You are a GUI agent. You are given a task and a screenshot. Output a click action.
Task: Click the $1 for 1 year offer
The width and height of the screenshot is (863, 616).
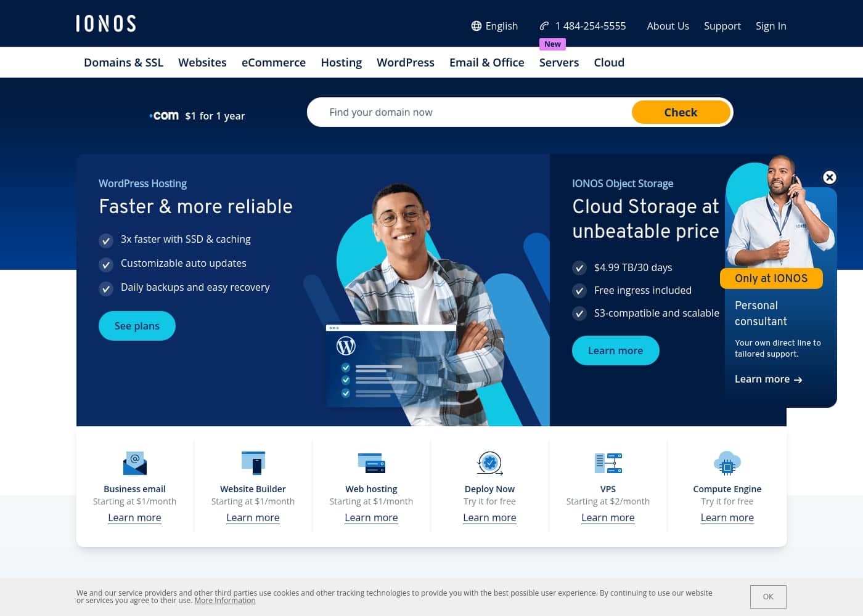click(215, 116)
